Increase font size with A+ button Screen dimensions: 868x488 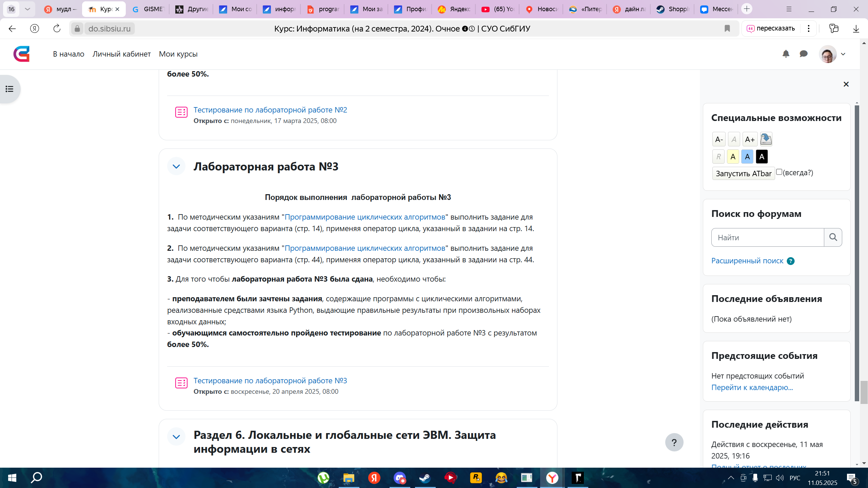[x=750, y=139]
